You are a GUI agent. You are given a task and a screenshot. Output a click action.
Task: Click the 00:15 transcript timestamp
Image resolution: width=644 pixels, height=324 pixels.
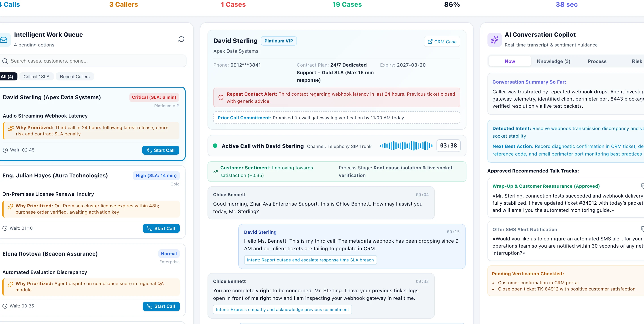453,232
